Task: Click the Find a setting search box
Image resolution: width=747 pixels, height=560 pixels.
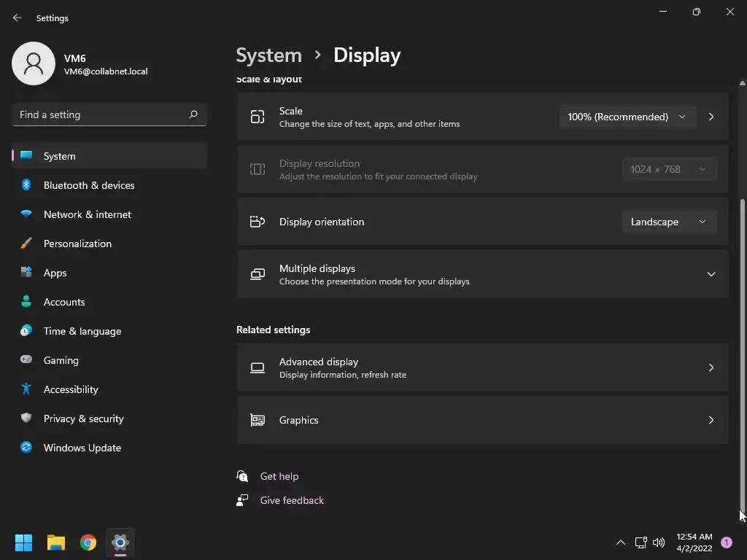Action: point(101,114)
